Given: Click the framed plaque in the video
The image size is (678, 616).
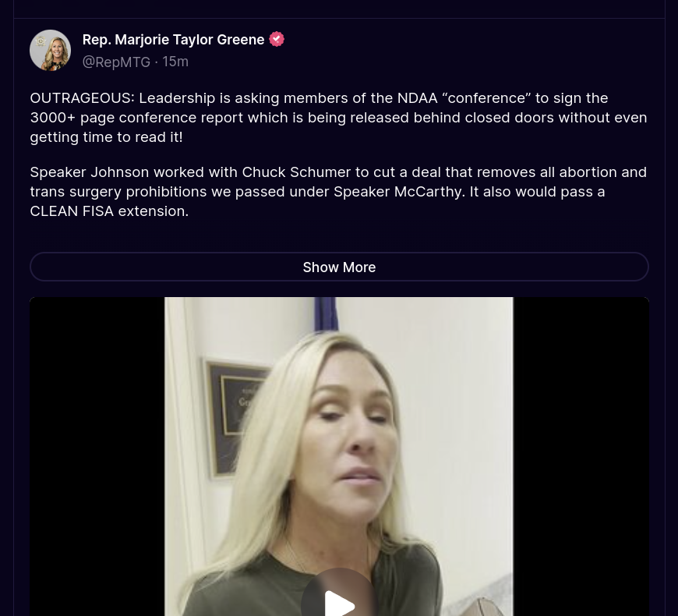Looking at the screenshot, I should pyautogui.click(x=235, y=417).
